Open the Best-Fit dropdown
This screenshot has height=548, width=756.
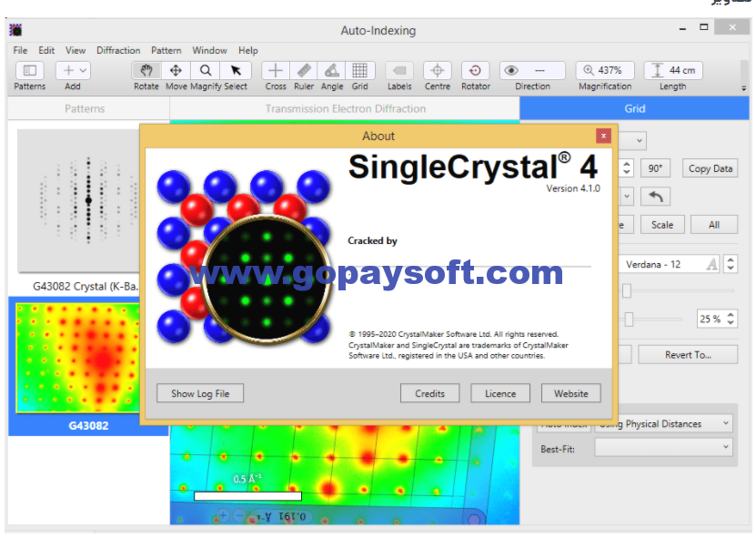(663, 447)
